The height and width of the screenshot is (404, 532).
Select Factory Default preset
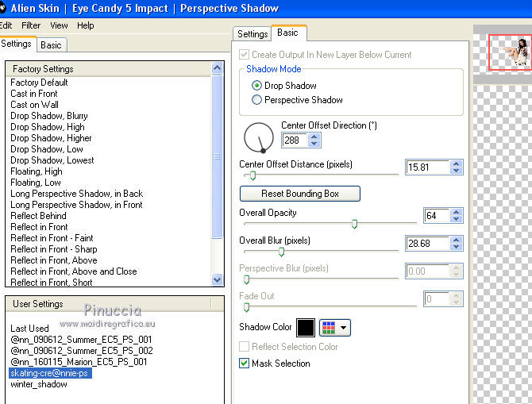click(39, 83)
